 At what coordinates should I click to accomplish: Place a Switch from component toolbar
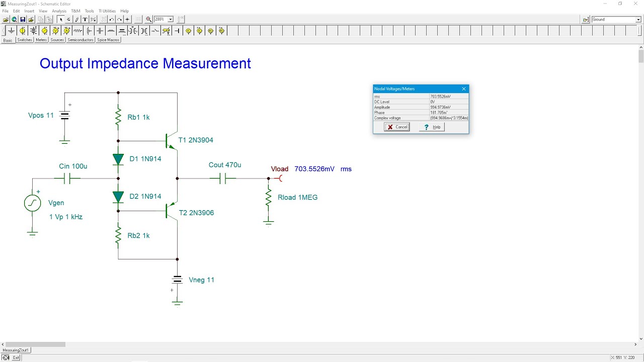(155, 31)
